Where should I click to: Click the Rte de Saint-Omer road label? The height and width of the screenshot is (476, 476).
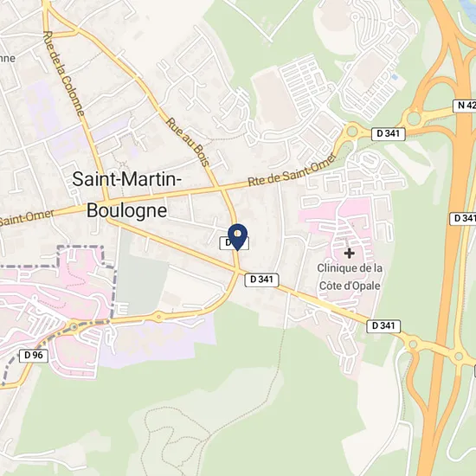coord(293,170)
